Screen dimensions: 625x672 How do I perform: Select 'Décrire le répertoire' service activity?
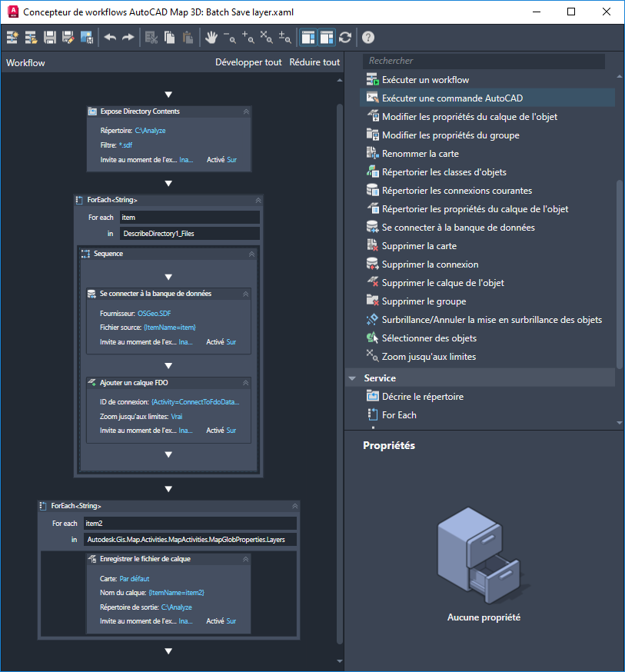[414, 397]
